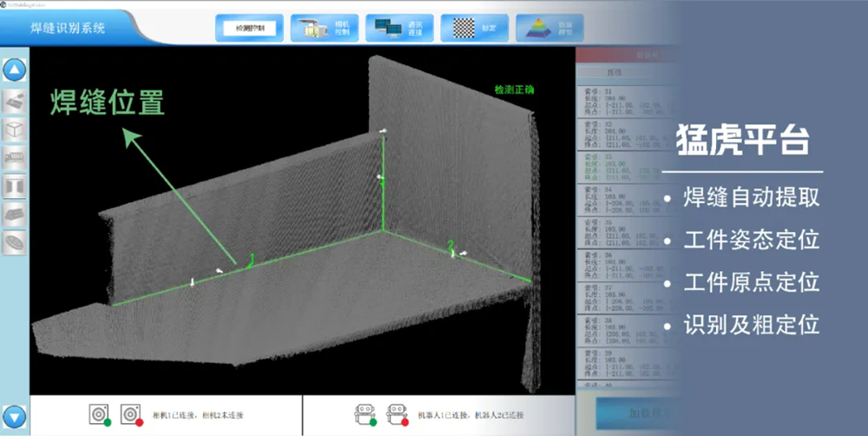Click the blue down arrow in sidebar
The height and width of the screenshot is (436, 868).
15,416
